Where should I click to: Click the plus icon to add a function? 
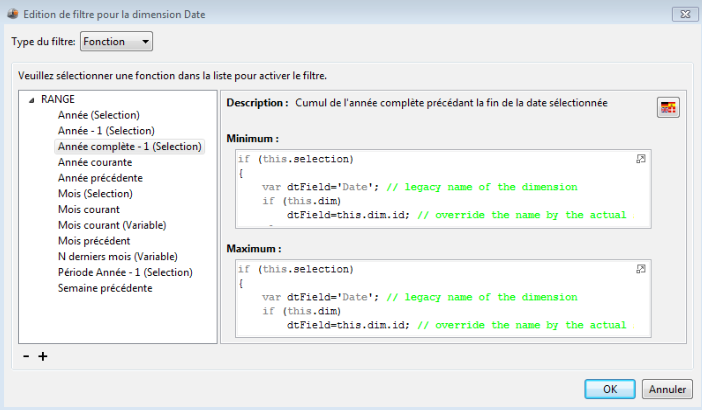pos(43,357)
